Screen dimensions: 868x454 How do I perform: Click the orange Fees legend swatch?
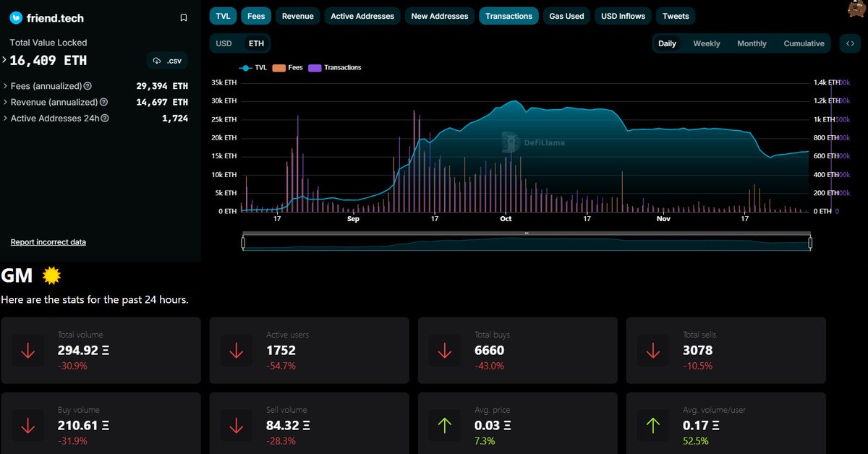[278, 67]
